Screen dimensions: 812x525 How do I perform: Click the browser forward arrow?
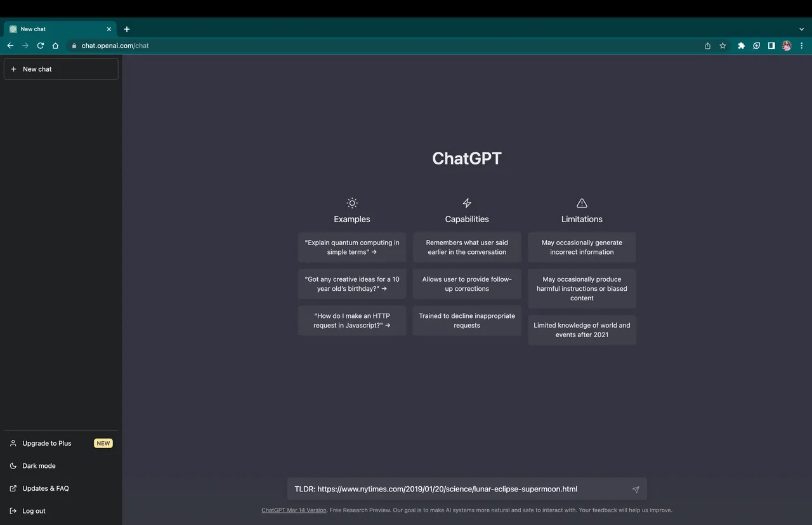25,46
